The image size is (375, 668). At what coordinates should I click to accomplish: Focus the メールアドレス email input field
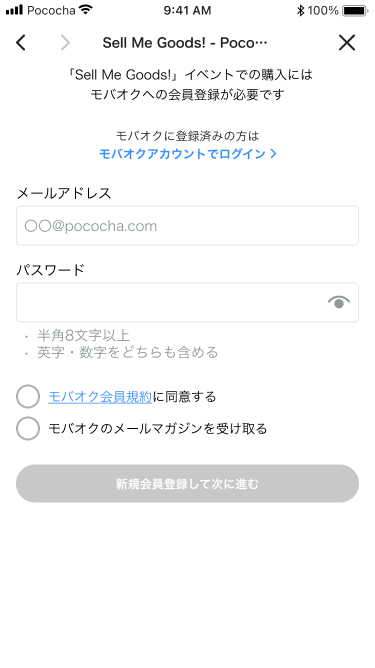click(x=188, y=225)
